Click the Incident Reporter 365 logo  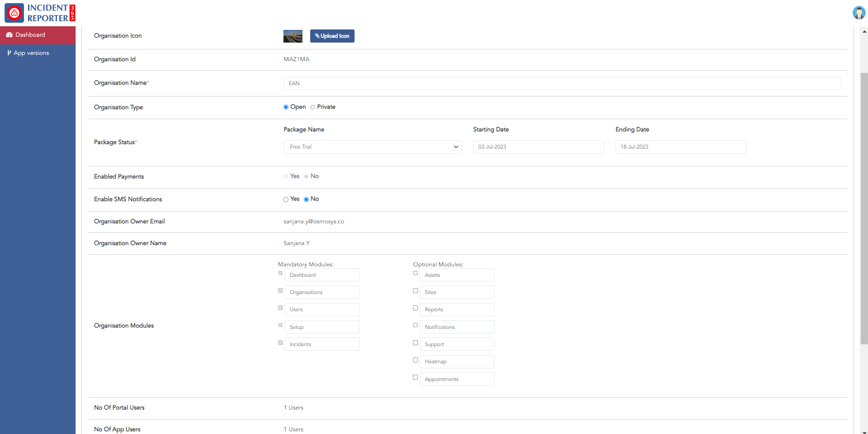pyautogui.click(x=40, y=13)
